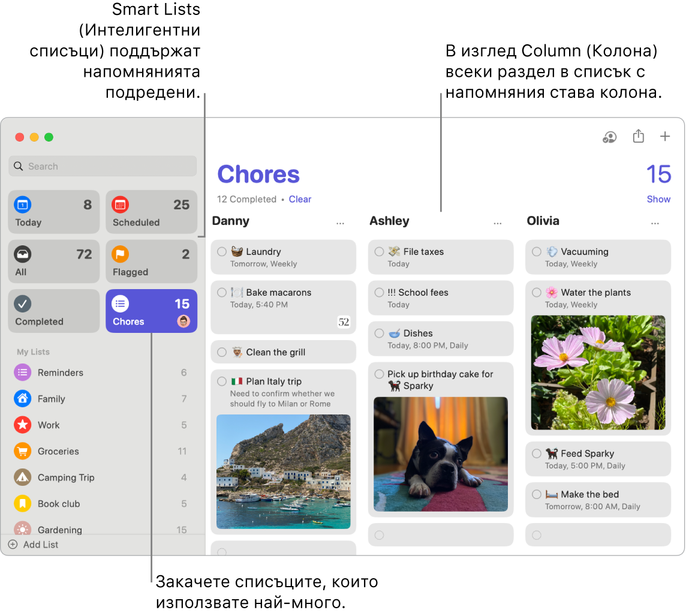This screenshot has width=686, height=616.
Task: Complete the Plan Italy trip reminder
Action: point(222,381)
